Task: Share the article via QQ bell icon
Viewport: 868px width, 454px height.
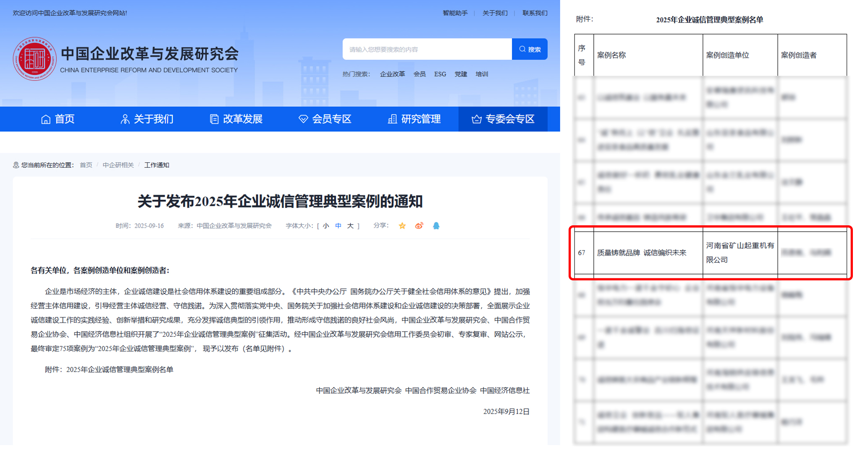Action: [x=436, y=226]
